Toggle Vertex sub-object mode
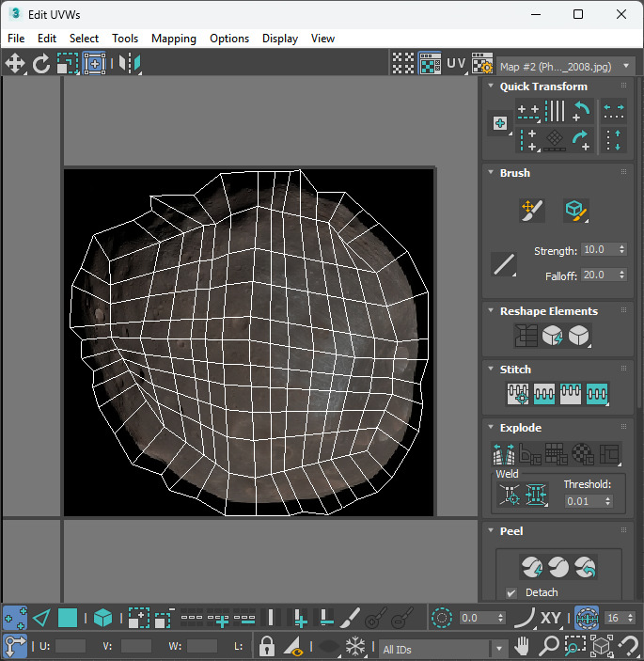The height and width of the screenshot is (661, 644). tap(15, 618)
